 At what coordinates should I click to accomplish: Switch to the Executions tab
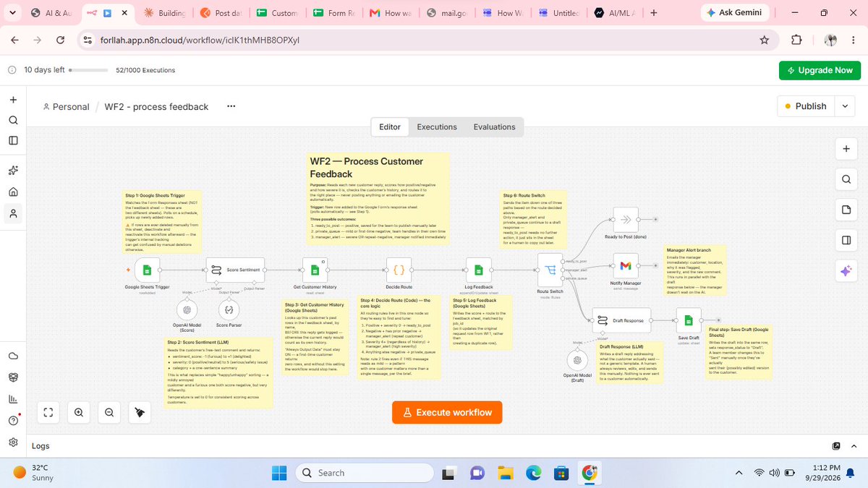437,127
